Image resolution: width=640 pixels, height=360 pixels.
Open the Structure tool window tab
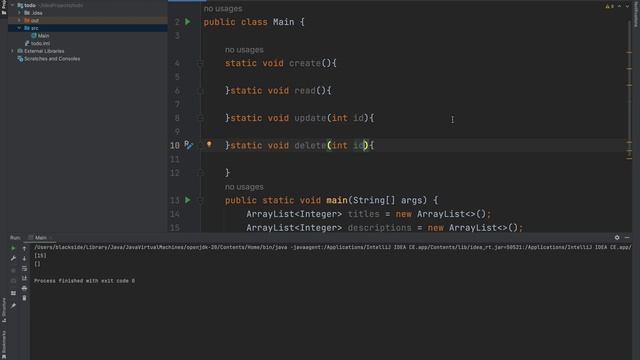4,310
